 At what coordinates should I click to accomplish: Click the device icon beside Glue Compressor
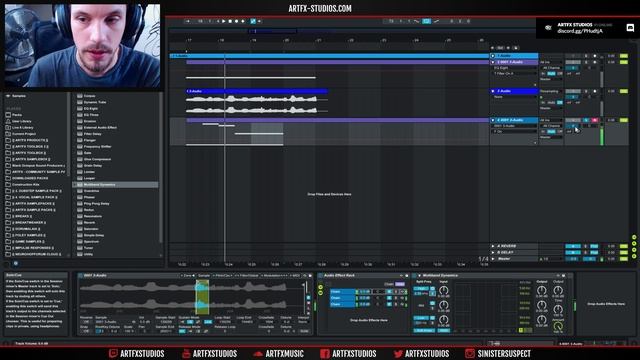coord(80,159)
